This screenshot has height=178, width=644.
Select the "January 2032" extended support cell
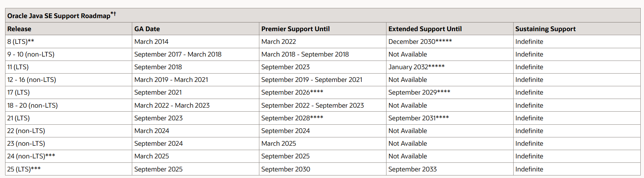pos(416,67)
